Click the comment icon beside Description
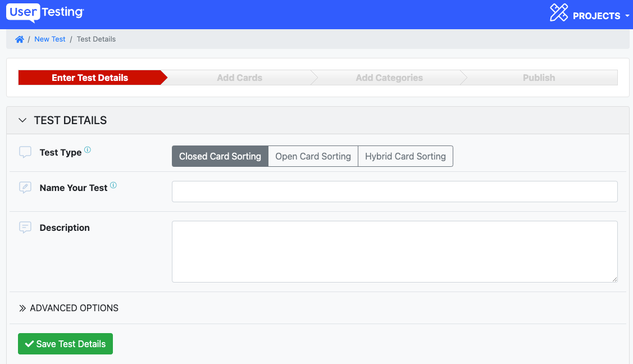633x364 pixels. tap(25, 228)
